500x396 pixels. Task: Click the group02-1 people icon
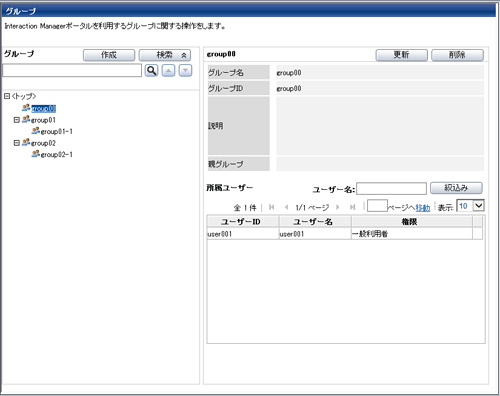[36, 154]
